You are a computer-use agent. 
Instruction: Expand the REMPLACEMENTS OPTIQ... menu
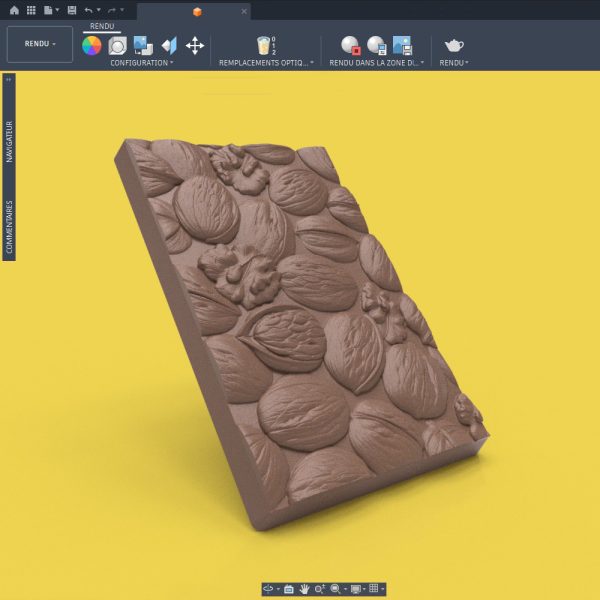(266, 63)
